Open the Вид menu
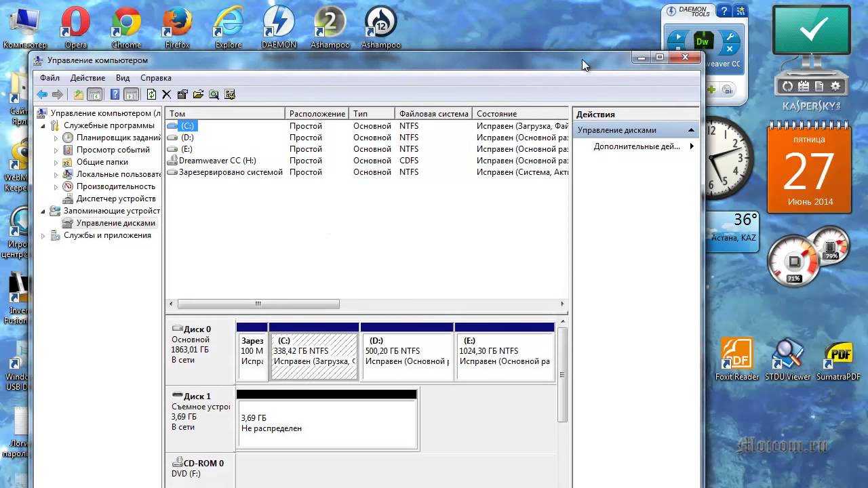The width and height of the screenshot is (868, 488). coord(122,78)
